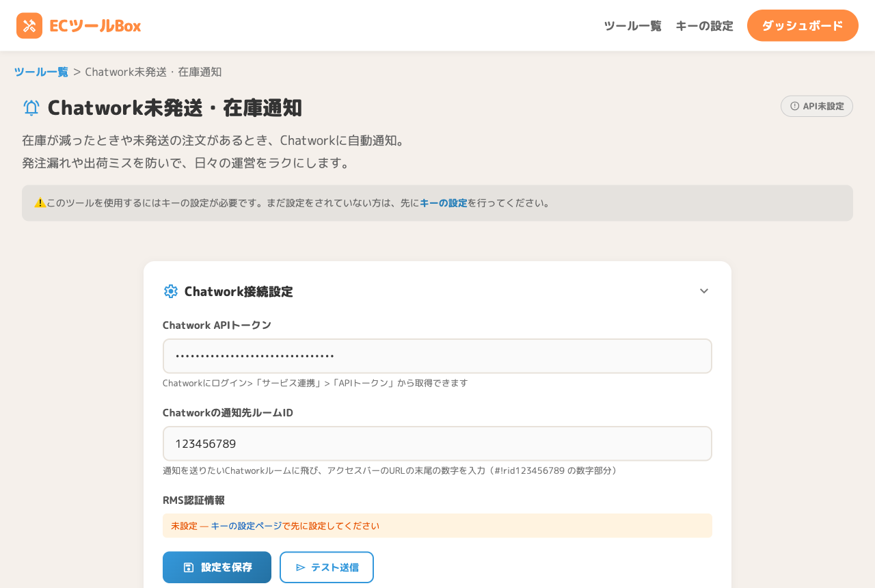Click breadcrumb text Chatwork未発送・在庫通知
The image size is (875, 588).
pyautogui.click(x=153, y=72)
